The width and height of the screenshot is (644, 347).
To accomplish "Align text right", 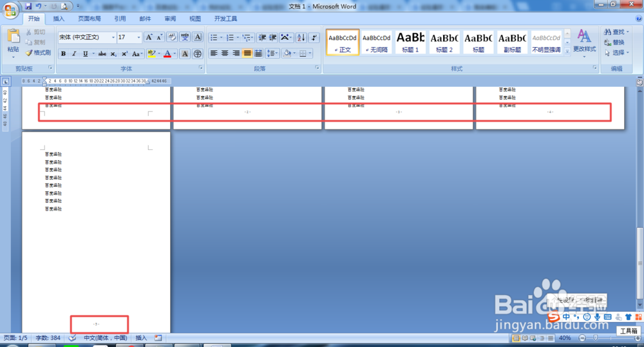I will coord(236,53).
